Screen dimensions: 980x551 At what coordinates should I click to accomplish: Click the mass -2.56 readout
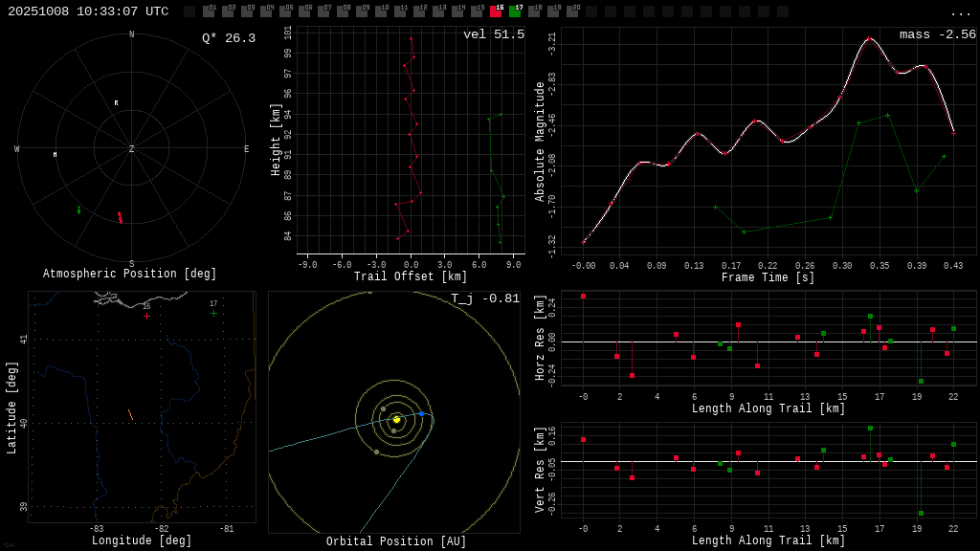tap(937, 34)
